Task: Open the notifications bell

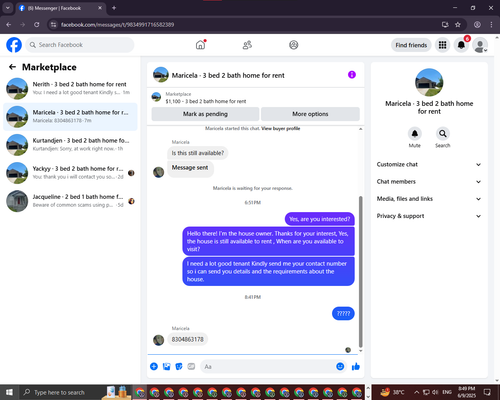Action: point(461,45)
